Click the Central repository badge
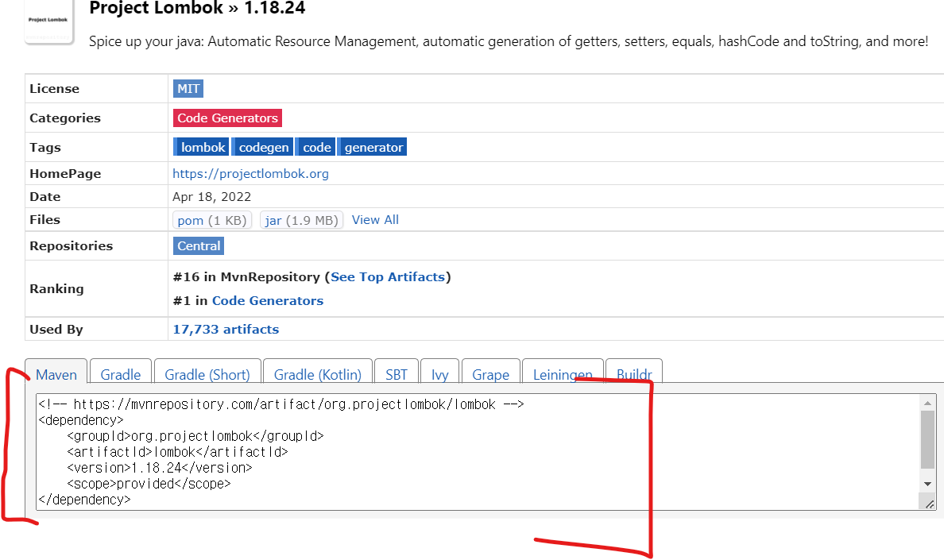 (x=199, y=246)
